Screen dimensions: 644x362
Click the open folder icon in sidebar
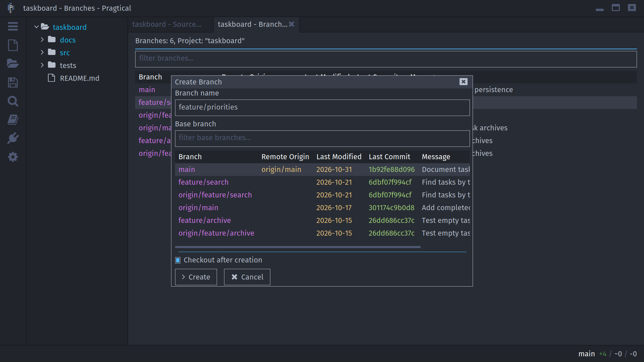13,63
